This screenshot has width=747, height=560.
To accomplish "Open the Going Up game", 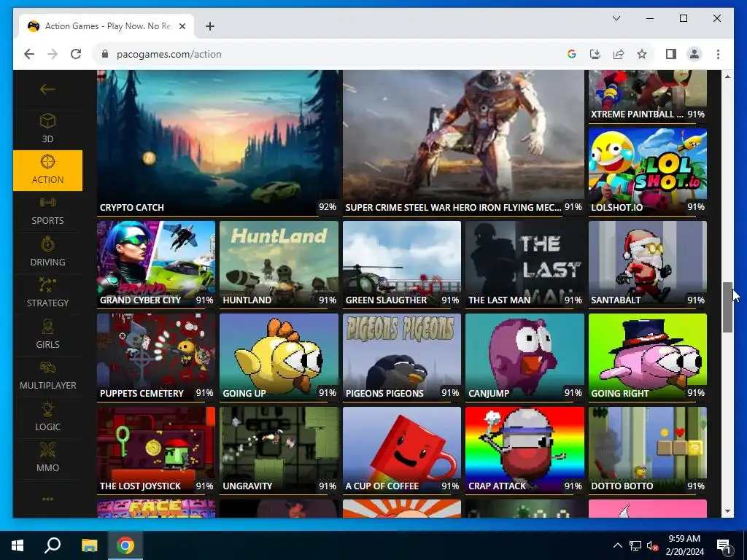I will tap(279, 357).
